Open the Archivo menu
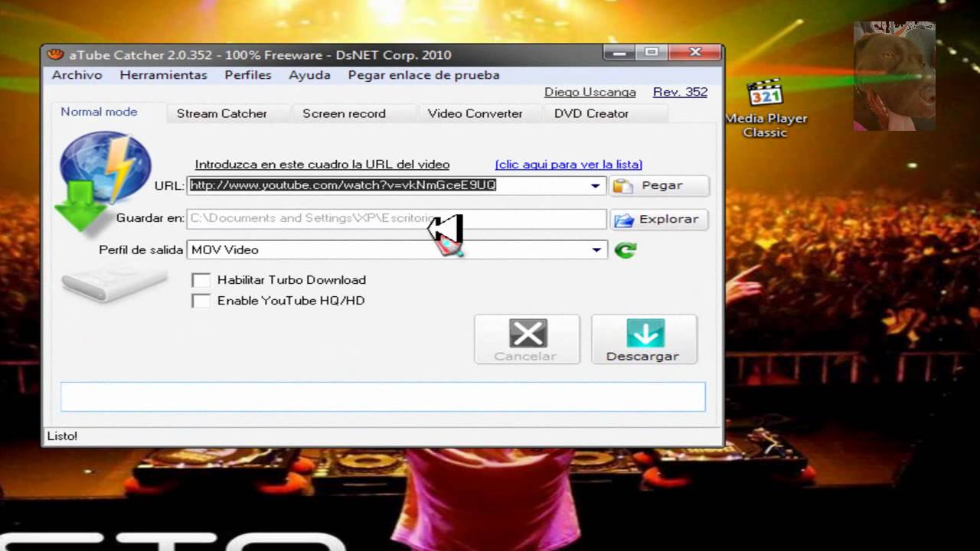 (77, 75)
